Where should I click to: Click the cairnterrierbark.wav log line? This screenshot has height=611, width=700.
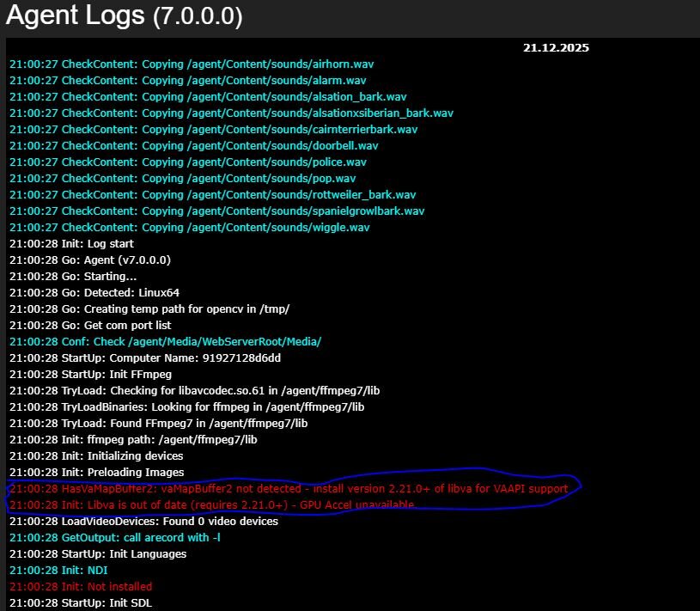coord(213,130)
